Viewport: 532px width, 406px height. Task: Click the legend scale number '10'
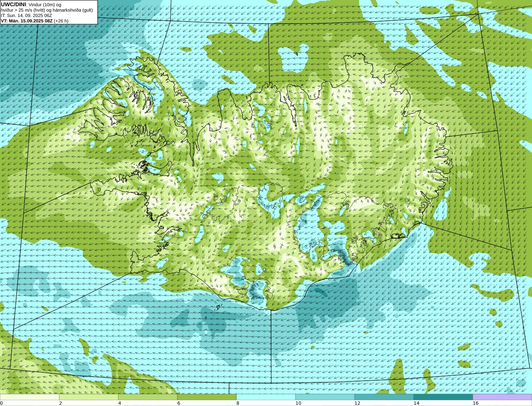click(x=298, y=403)
